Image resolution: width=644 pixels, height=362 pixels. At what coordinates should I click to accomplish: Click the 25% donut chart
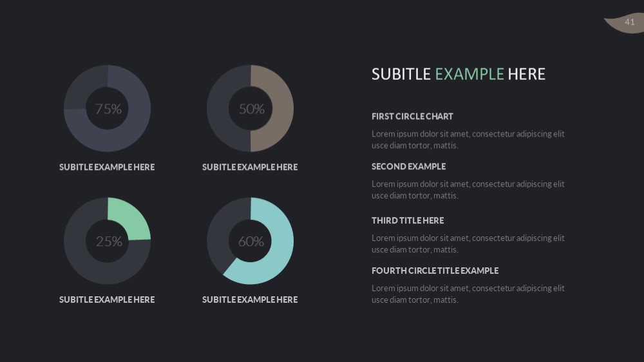[x=107, y=241]
